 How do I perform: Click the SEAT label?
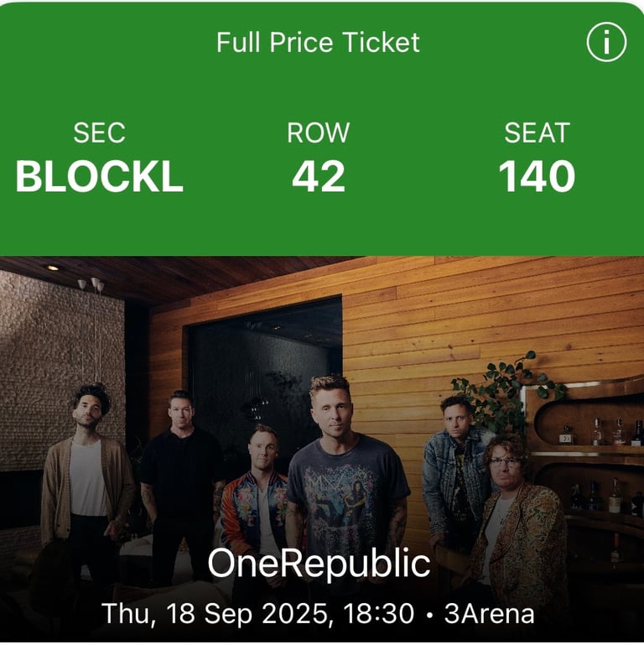[x=537, y=133]
